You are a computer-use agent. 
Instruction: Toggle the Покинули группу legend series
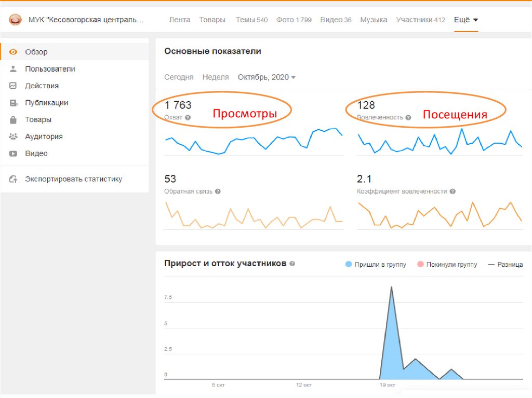(420, 265)
